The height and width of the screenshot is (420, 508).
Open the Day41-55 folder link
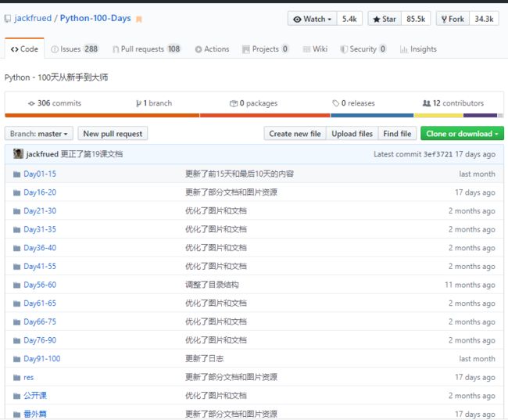[40, 267]
